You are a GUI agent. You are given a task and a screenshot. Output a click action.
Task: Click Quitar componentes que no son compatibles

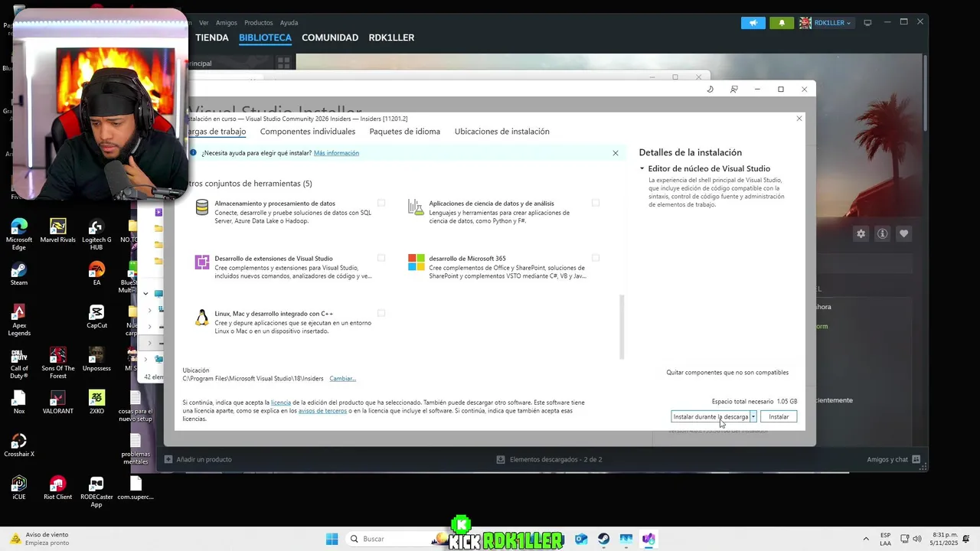[x=727, y=373]
